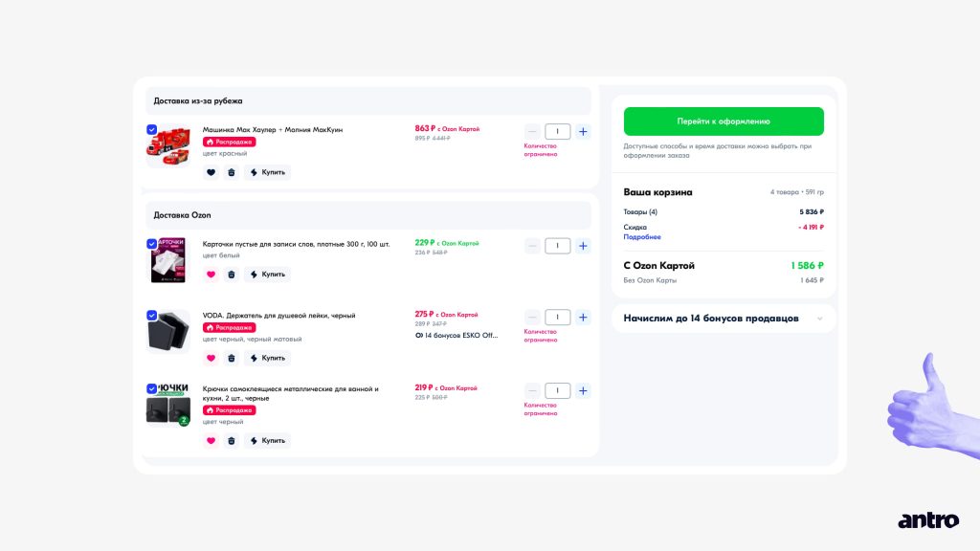Buy VODA держатель now
The image size is (980, 551).
[x=268, y=358]
